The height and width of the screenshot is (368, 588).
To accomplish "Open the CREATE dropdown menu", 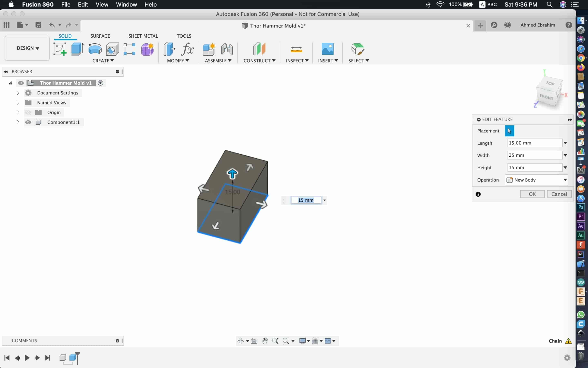I will [103, 61].
